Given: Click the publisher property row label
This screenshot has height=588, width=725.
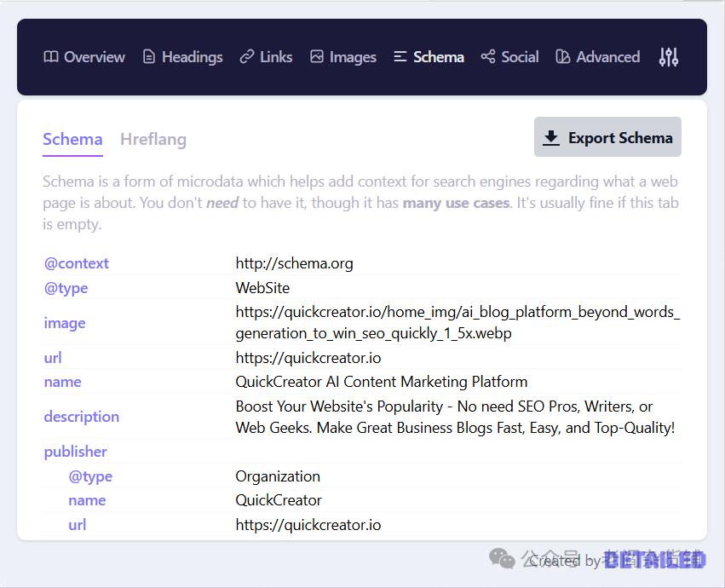Looking at the screenshot, I should pyautogui.click(x=76, y=452).
